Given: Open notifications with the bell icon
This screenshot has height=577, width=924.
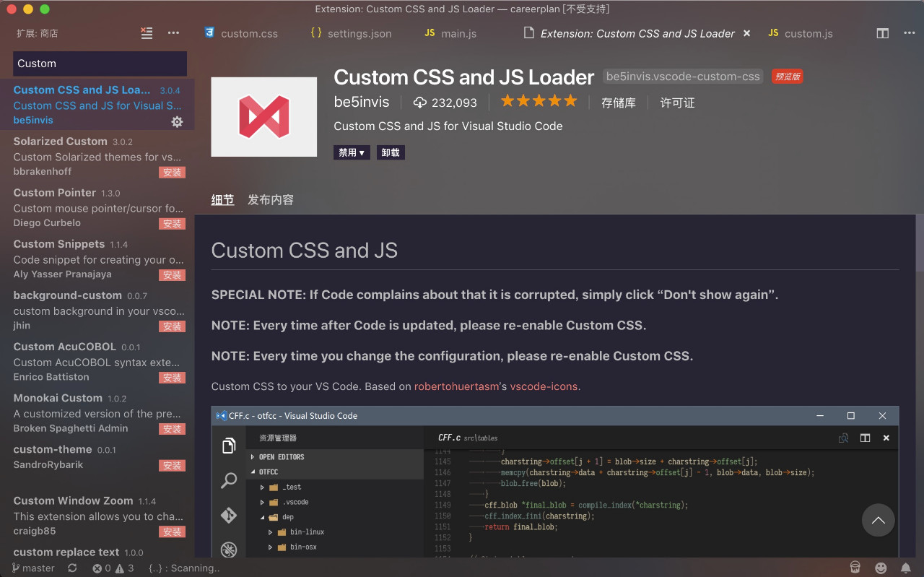Looking at the screenshot, I should pos(905,568).
